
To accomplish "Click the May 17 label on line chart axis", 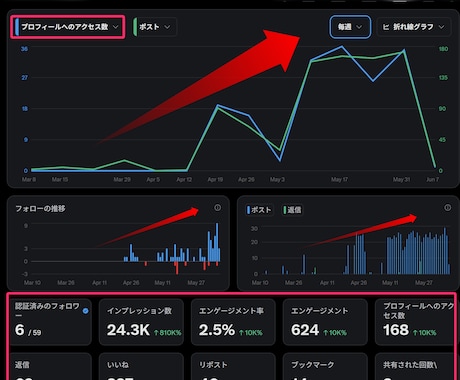I will [x=339, y=179].
